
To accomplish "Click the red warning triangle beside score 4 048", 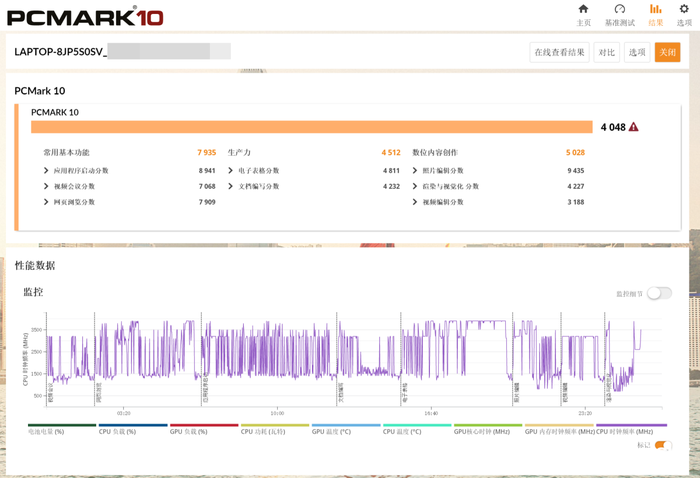I will click(633, 127).
